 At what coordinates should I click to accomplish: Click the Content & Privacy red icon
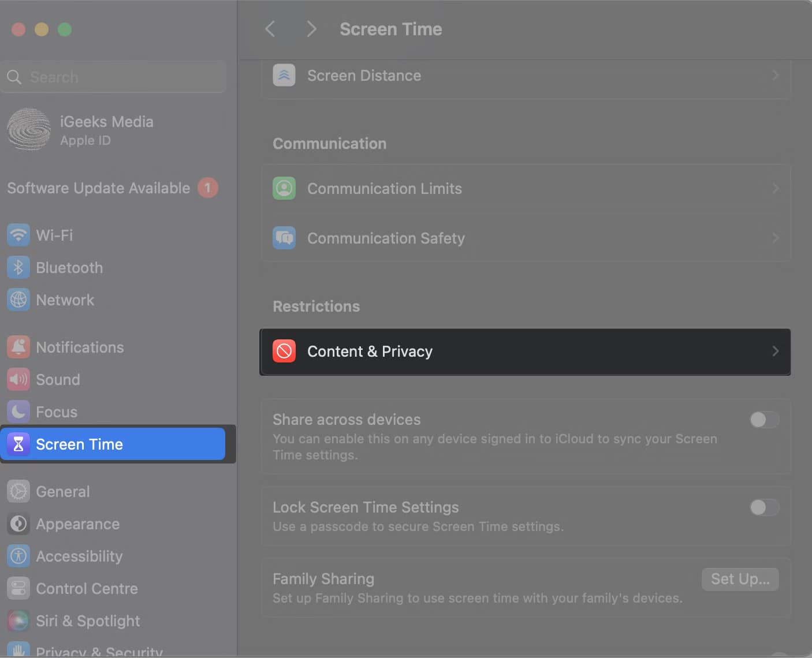point(284,352)
